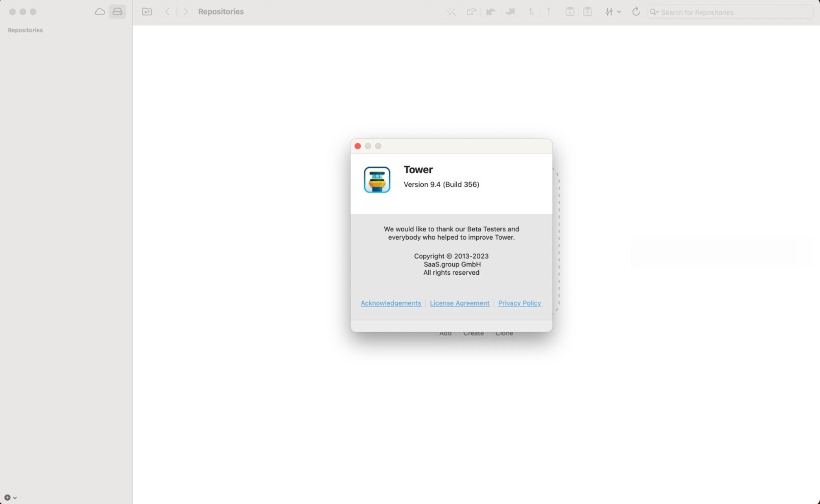Open the search magnifier options dropdown

point(654,12)
